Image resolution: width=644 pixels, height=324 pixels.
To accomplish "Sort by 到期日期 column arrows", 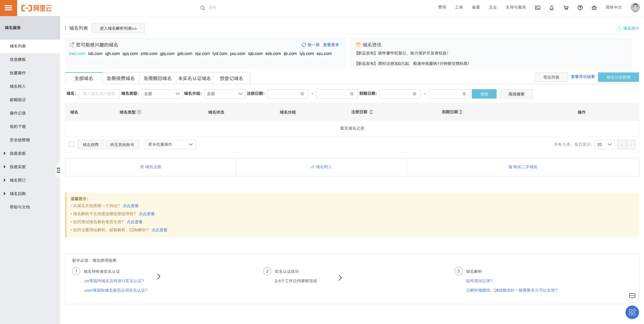I will (460, 112).
